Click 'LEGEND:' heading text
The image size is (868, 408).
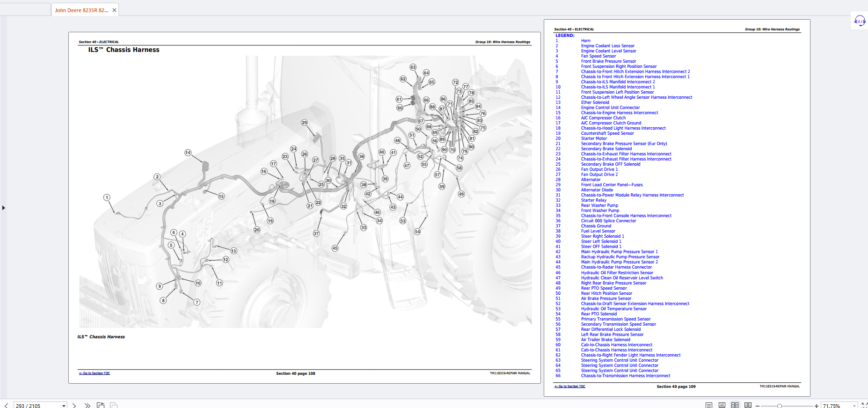[x=565, y=36]
